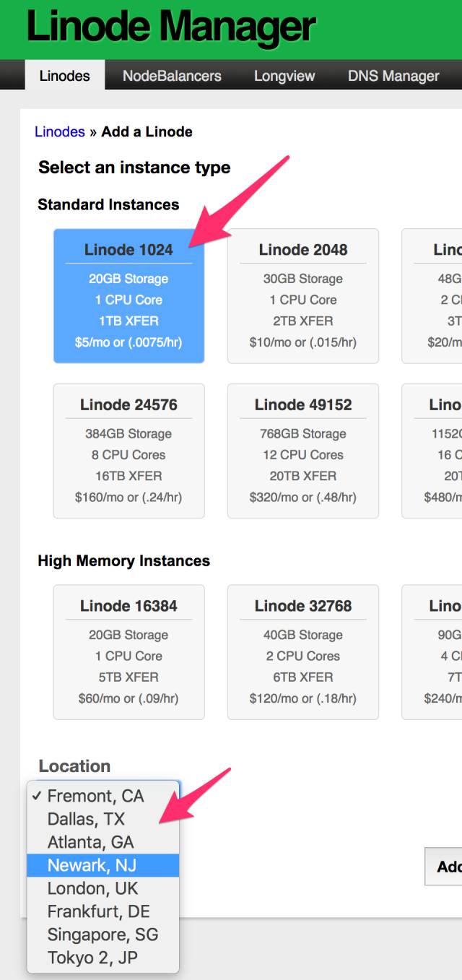Screen dimensions: 462x980
Task: Select Newark, NJ location option
Action: tap(92, 865)
